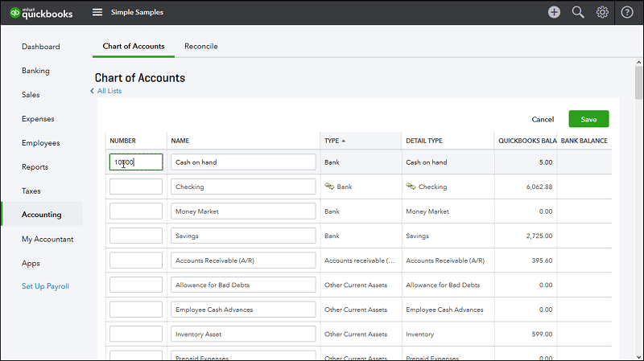
Task: Open Sales in sidebar
Action: point(31,95)
